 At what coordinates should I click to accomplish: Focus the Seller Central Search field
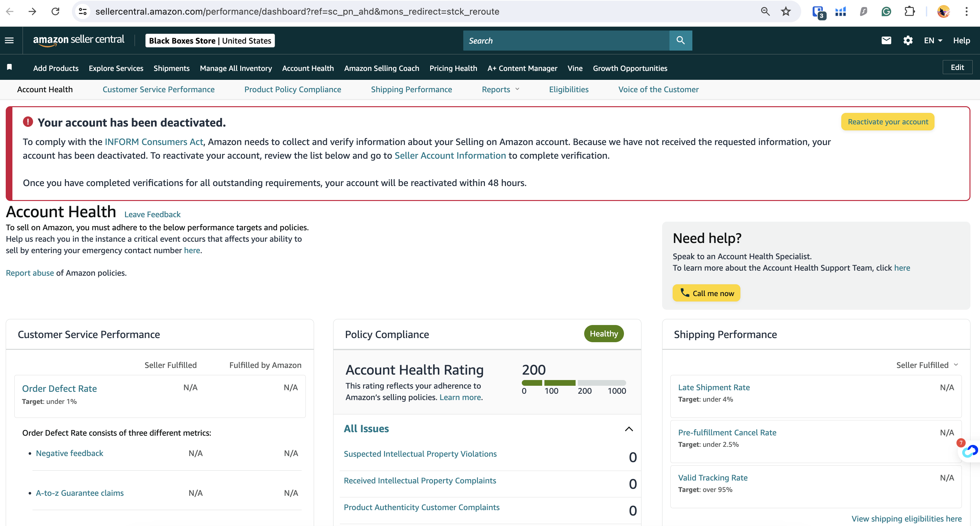coord(566,40)
